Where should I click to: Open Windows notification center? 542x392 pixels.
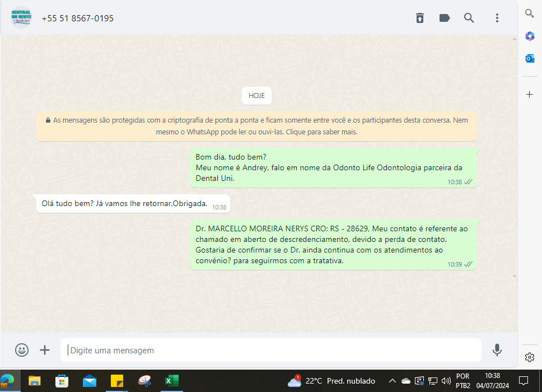tap(524, 381)
